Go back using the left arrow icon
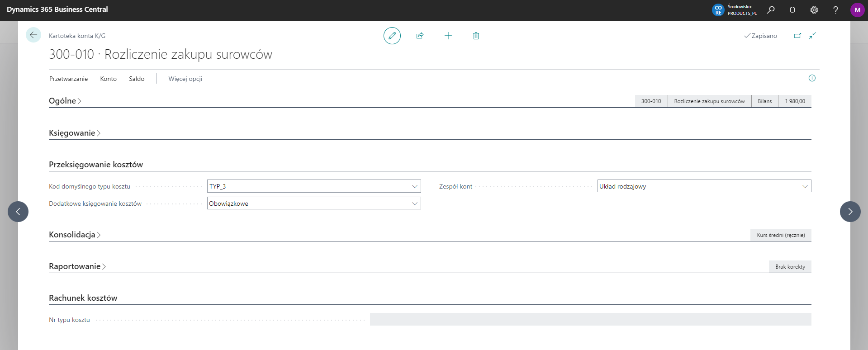868x350 pixels. [33, 35]
